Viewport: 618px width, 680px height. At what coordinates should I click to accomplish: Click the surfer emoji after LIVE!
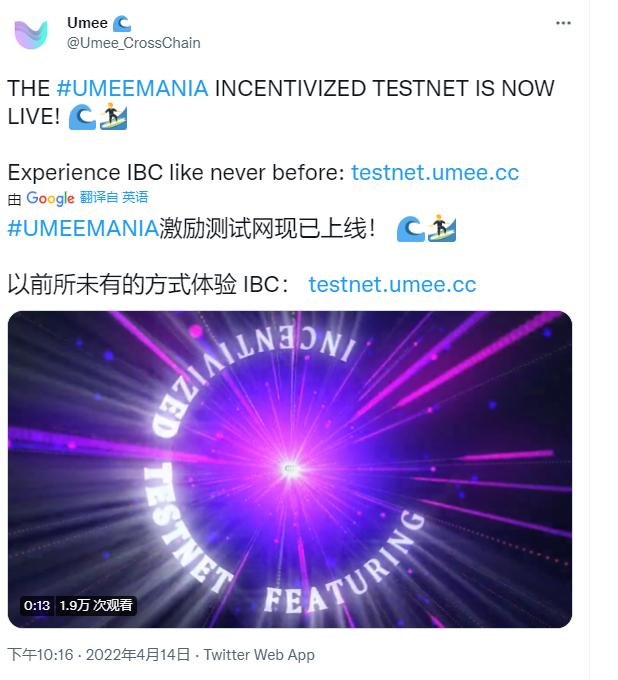point(113,116)
